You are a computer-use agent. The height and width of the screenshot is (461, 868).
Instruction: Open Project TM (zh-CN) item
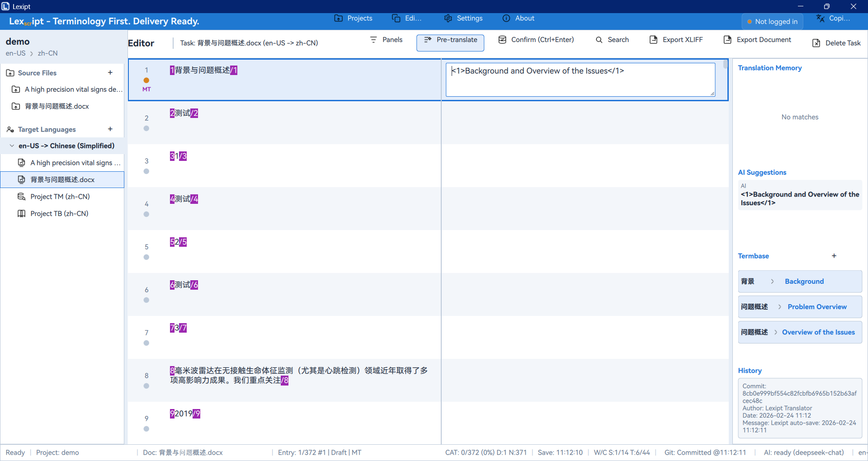point(60,197)
